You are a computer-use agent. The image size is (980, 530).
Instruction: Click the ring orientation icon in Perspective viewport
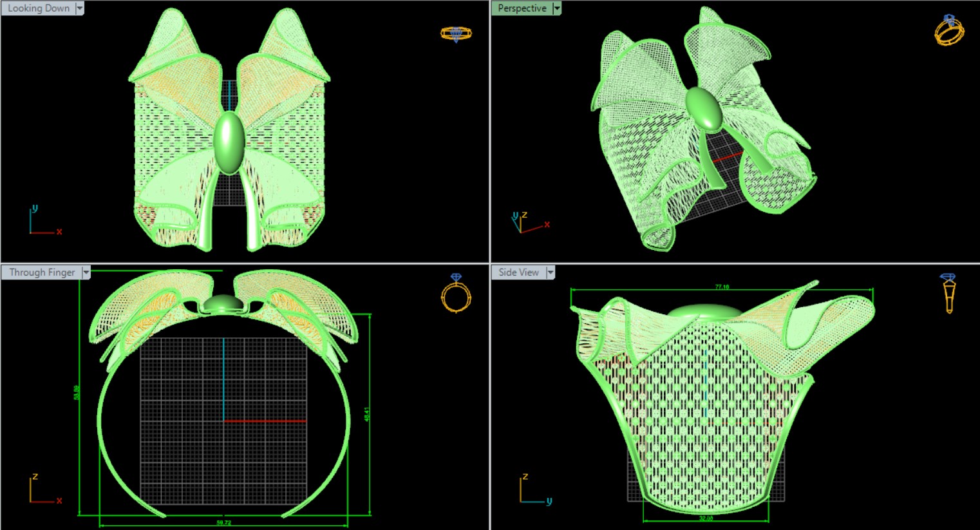pos(949,30)
